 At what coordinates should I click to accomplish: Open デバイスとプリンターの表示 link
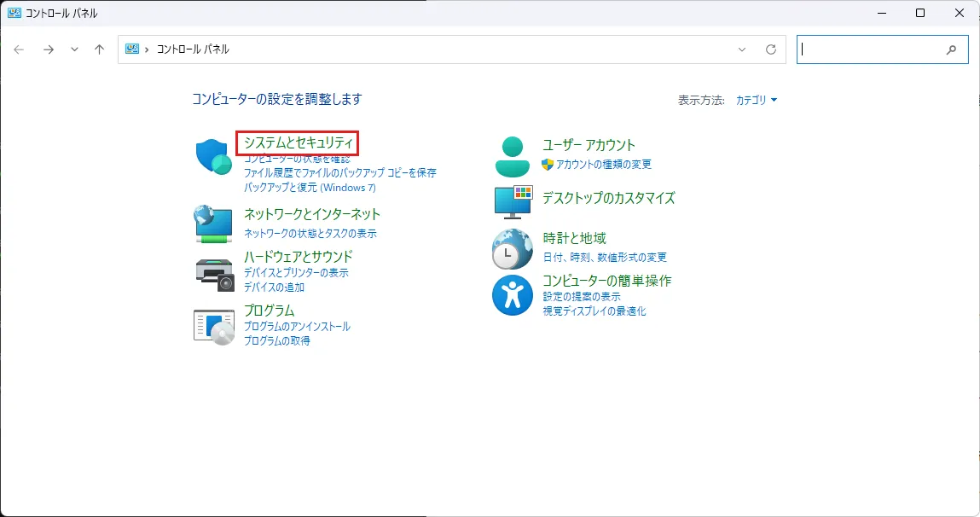[296, 272]
